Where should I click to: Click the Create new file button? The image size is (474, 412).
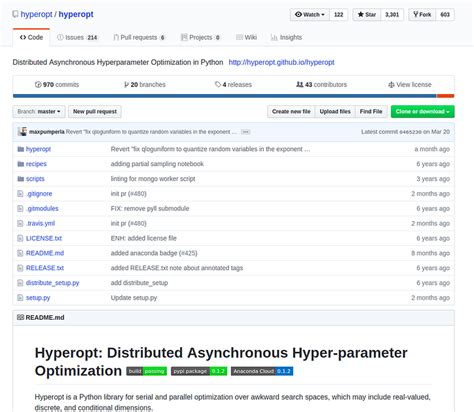291,111
